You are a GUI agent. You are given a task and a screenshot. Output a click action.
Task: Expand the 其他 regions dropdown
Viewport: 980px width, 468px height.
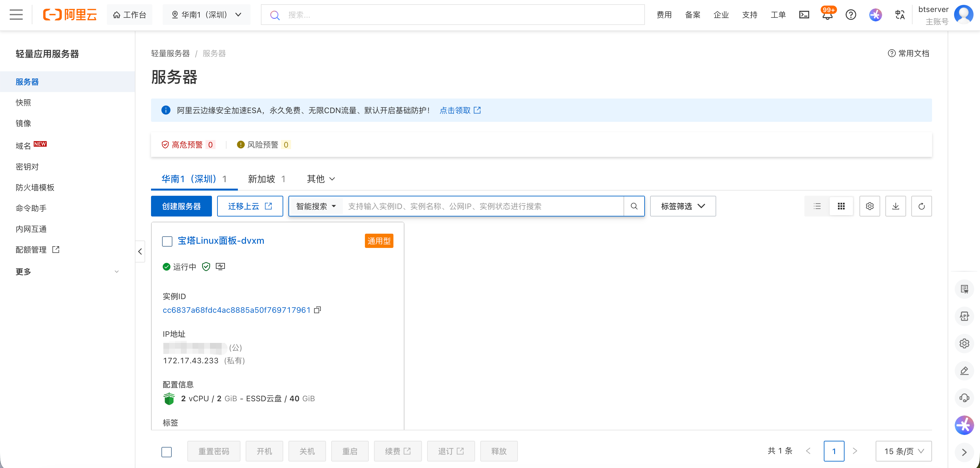tap(320, 179)
